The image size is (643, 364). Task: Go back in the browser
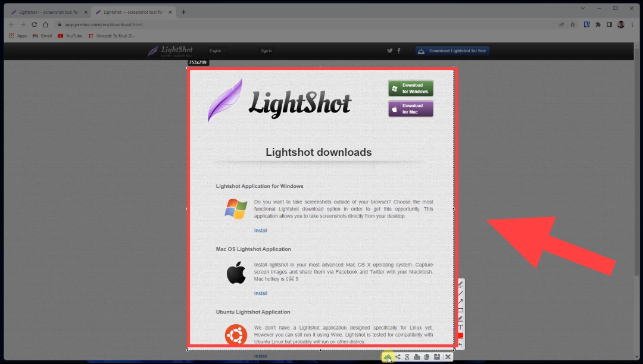[x=11, y=24]
